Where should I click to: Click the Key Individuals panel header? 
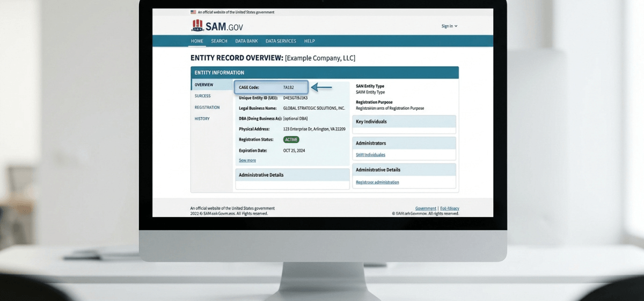(x=404, y=121)
